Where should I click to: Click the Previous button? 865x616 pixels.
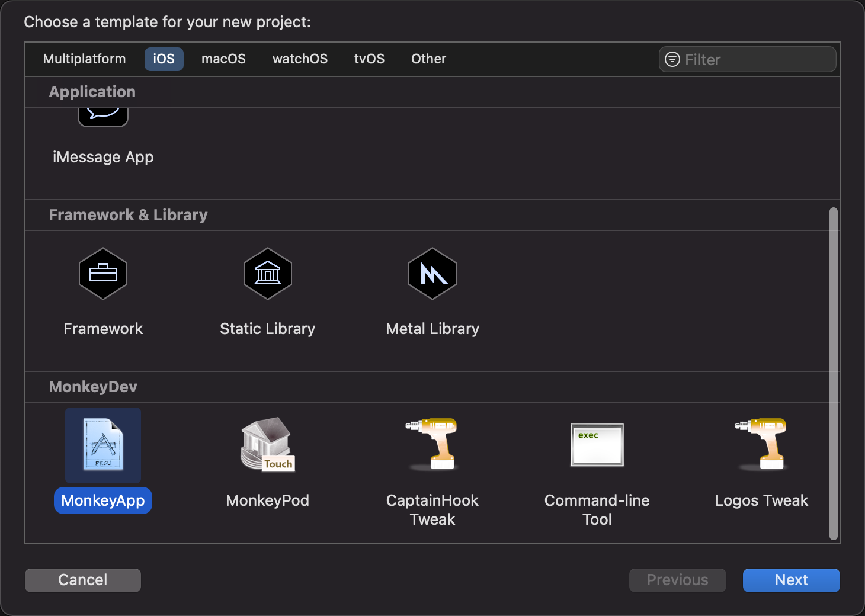pyautogui.click(x=678, y=580)
